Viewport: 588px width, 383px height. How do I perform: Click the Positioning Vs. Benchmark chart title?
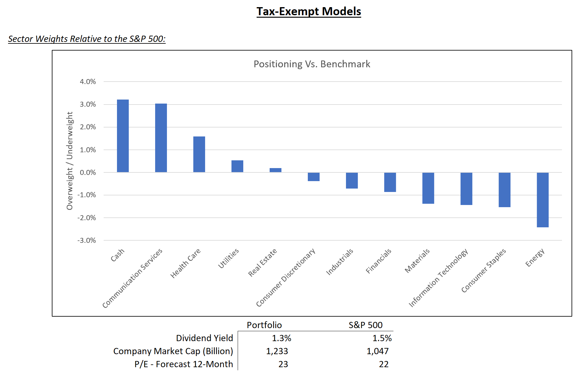[x=312, y=64]
